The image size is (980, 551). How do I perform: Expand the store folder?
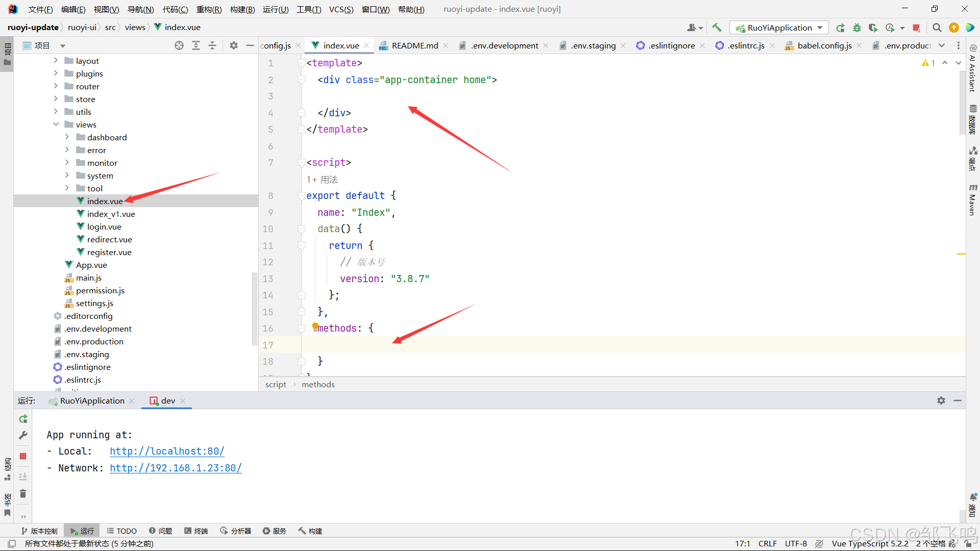tap(56, 98)
